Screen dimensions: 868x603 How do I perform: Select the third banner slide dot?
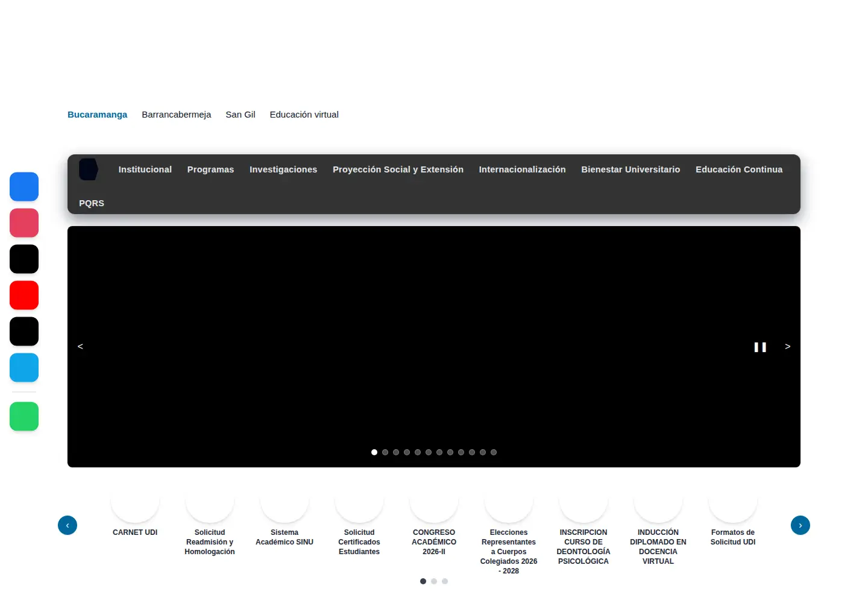396,452
